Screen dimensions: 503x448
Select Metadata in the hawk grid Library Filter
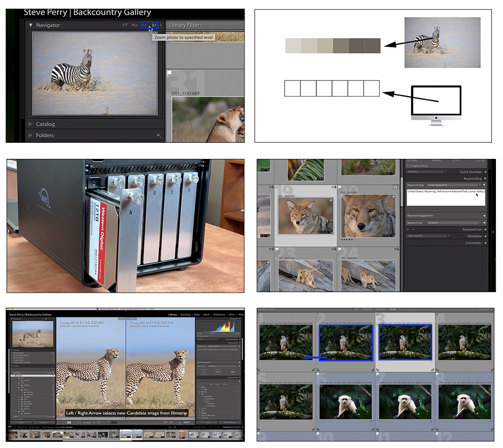point(381,309)
